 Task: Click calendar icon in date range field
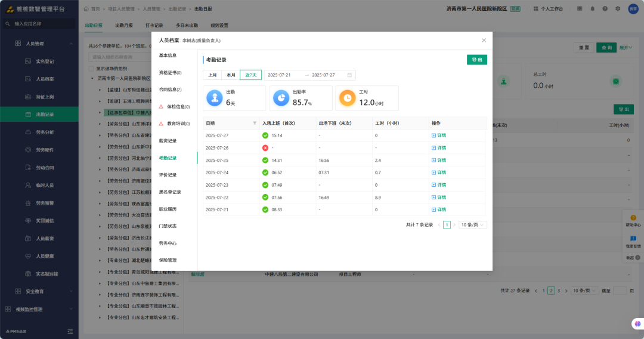349,75
